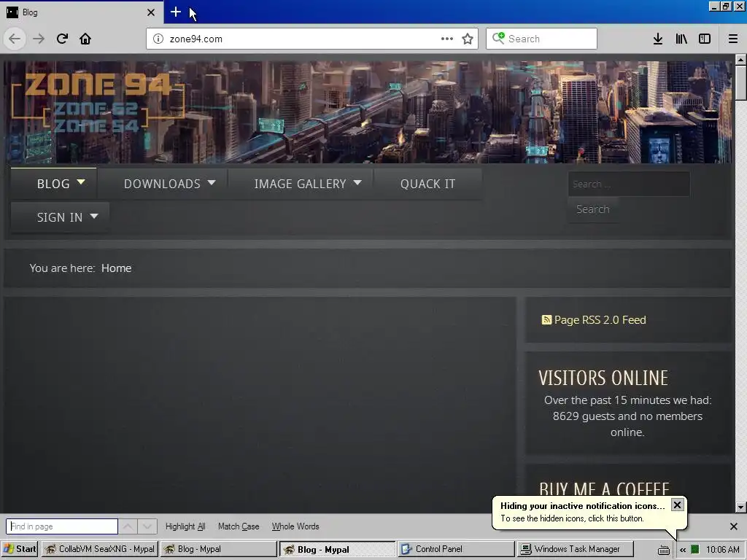
Task: Click the taskbar clock 10:06 AM
Action: coord(723,550)
